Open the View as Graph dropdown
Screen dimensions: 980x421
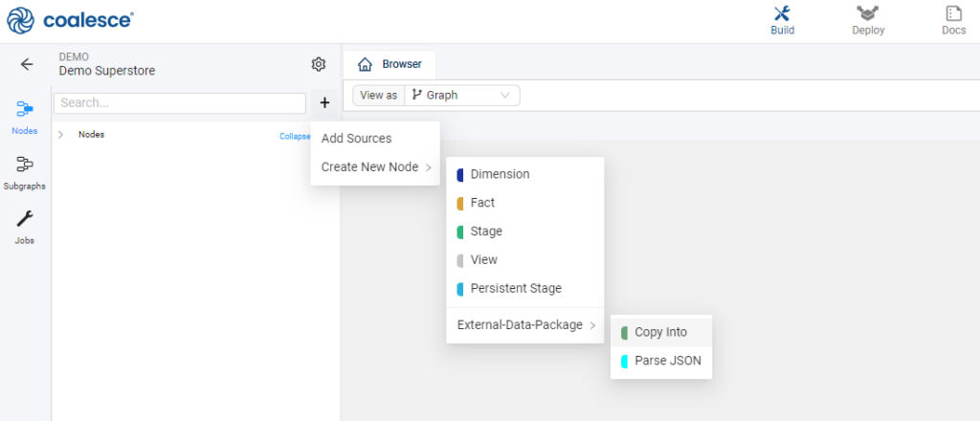[x=463, y=95]
